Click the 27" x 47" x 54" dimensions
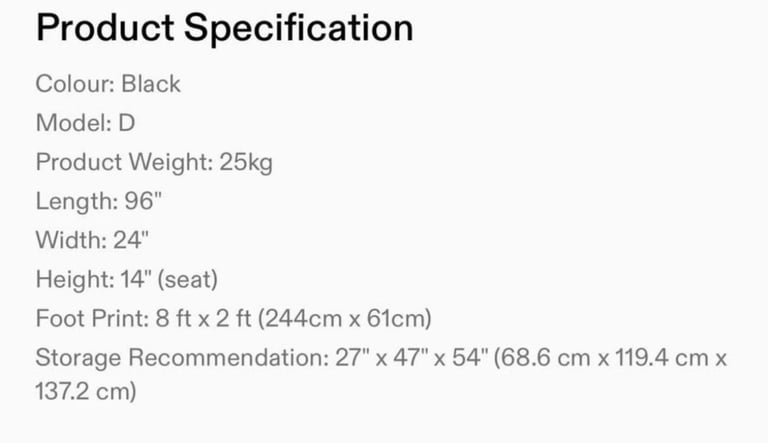The width and height of the screenshot is (768, 443). tap(412, 358)
